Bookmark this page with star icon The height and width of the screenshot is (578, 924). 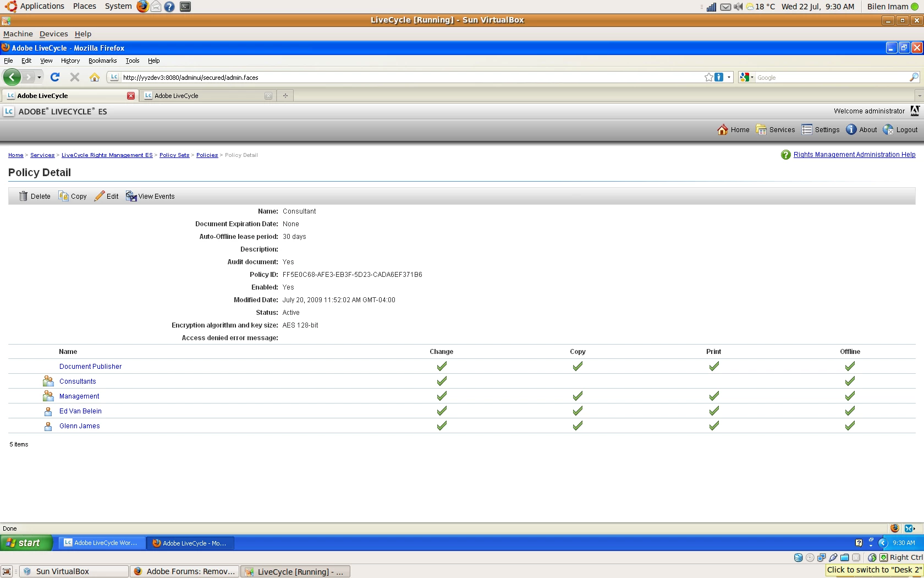point(708,77)
